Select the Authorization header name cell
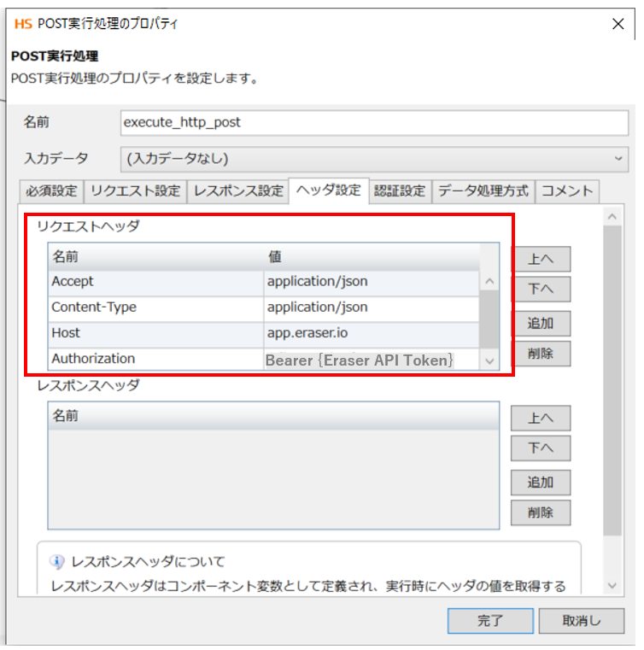This screenshot has width=644, height=650. 155,359
